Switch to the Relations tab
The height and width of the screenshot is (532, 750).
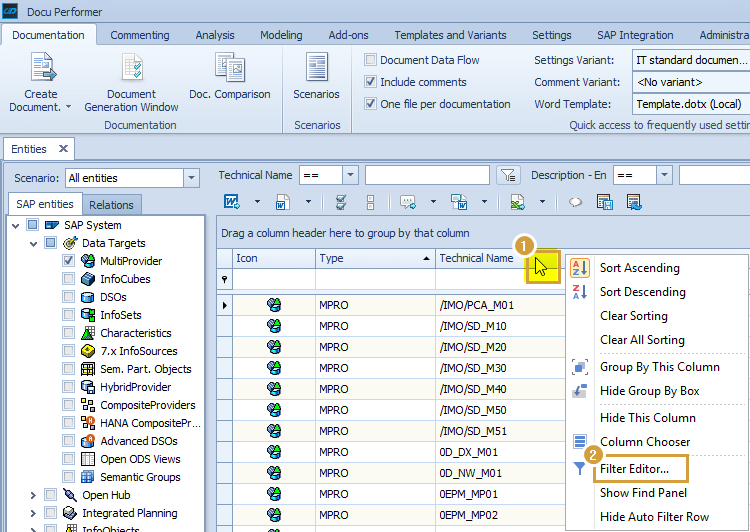tap(111, 205)
